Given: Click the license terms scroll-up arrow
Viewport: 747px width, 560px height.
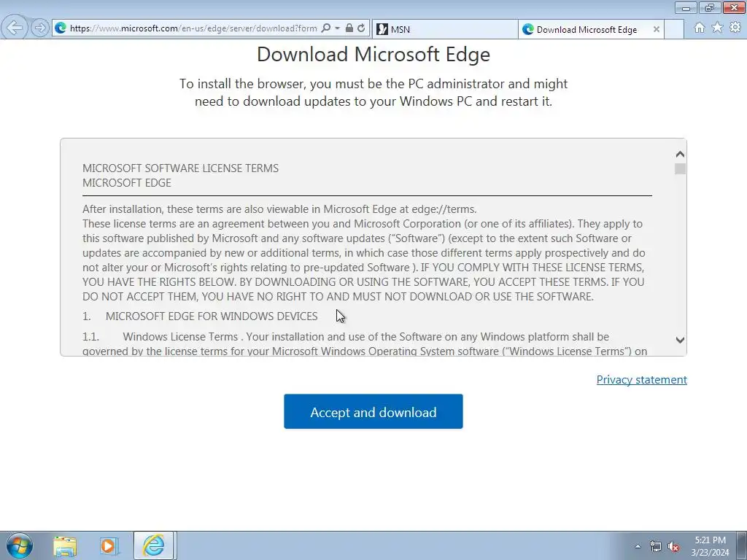Looking at the screenshot, I should pos(680,155).
